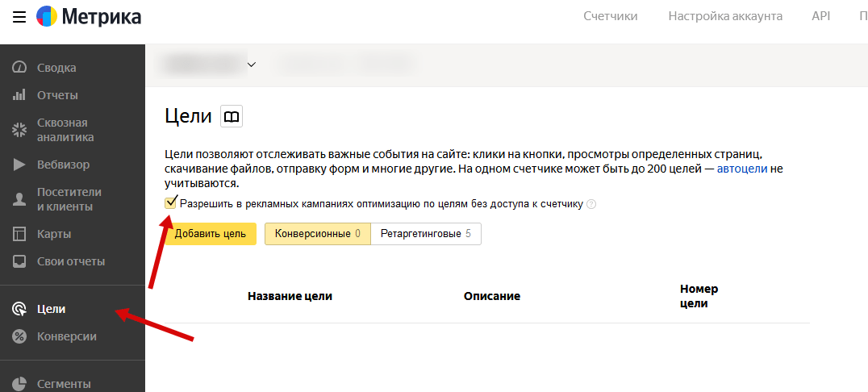Screen dimensions: 868x392
Task: Expand the counter selector dropdown
Action: pyautogui.click(x=251, y=65)
